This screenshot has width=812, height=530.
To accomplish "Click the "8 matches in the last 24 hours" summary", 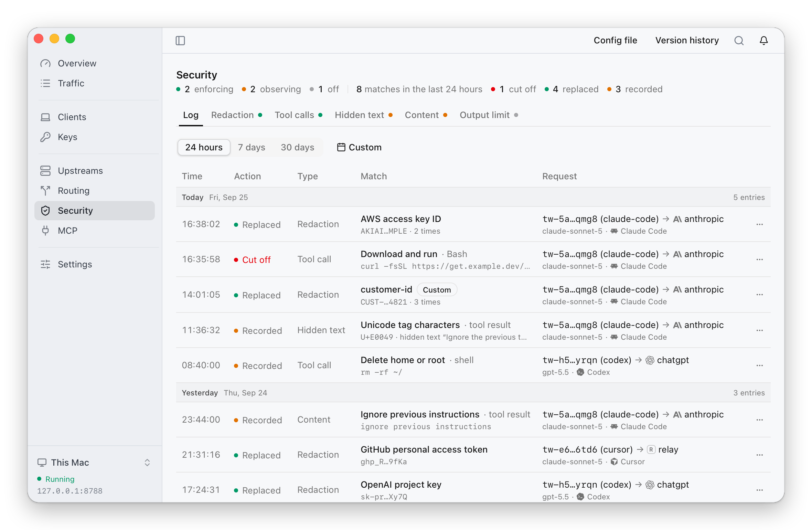I will 419,89.
